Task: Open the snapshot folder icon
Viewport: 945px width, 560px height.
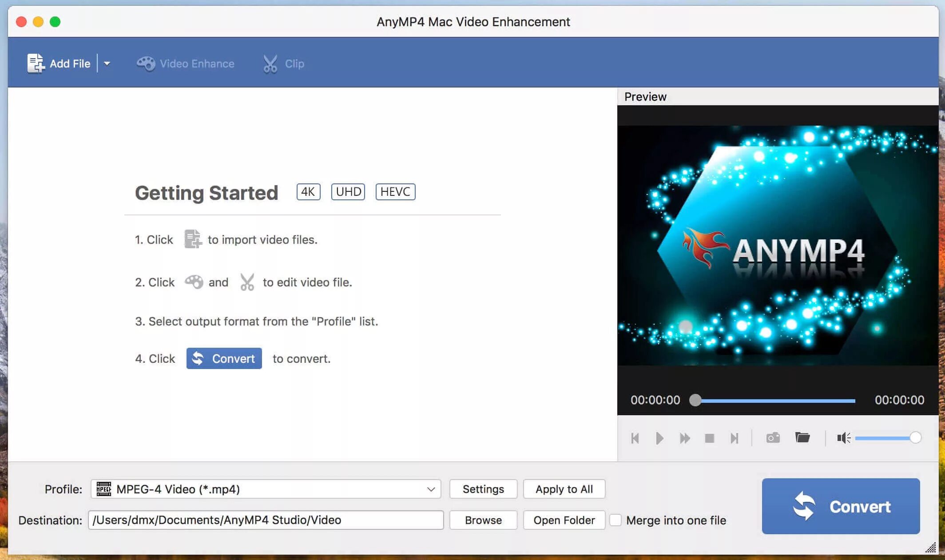Action: pos(802,437)
